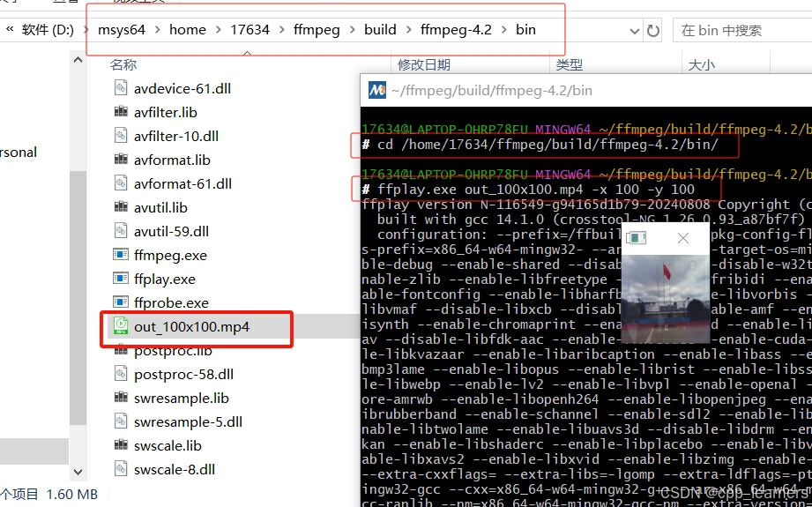This screenshot has height=507, width=812.
Task: Click the avdevice-61.dll file icon
Action: coord(121,88)
